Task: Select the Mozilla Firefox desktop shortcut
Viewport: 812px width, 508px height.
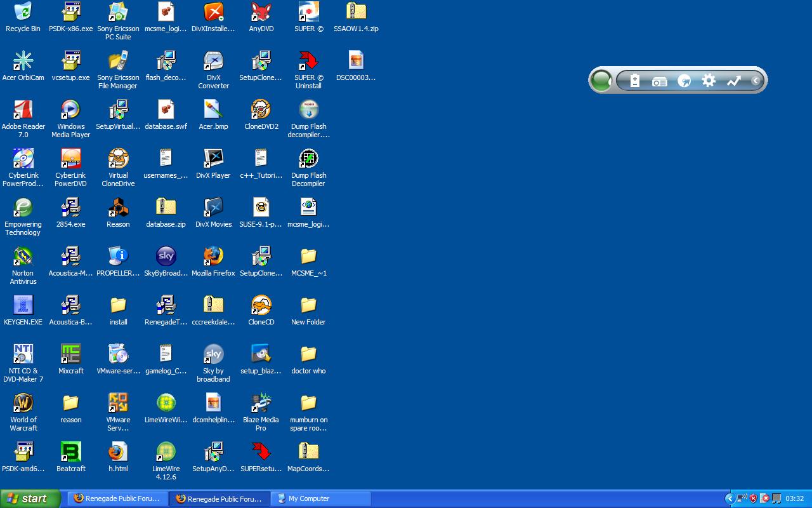Action: click(x=213, y=257)
